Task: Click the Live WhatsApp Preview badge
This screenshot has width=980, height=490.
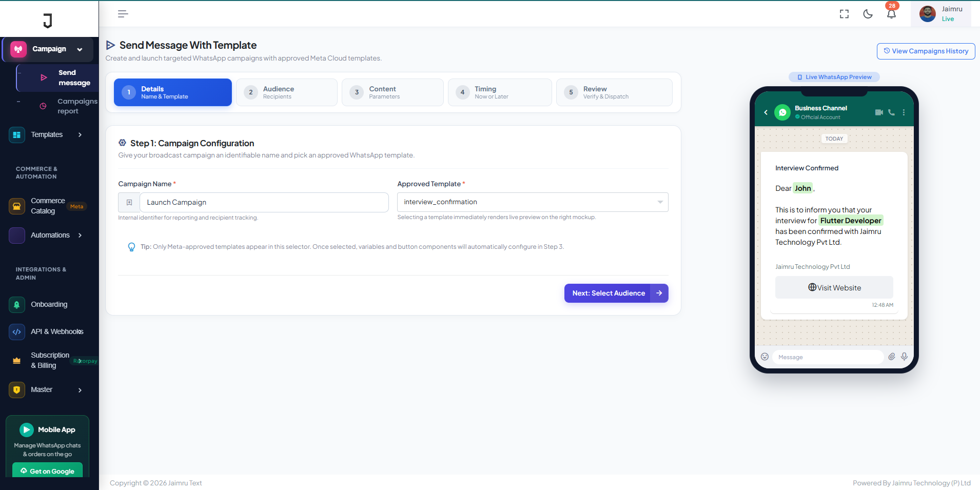Action: 834,77
